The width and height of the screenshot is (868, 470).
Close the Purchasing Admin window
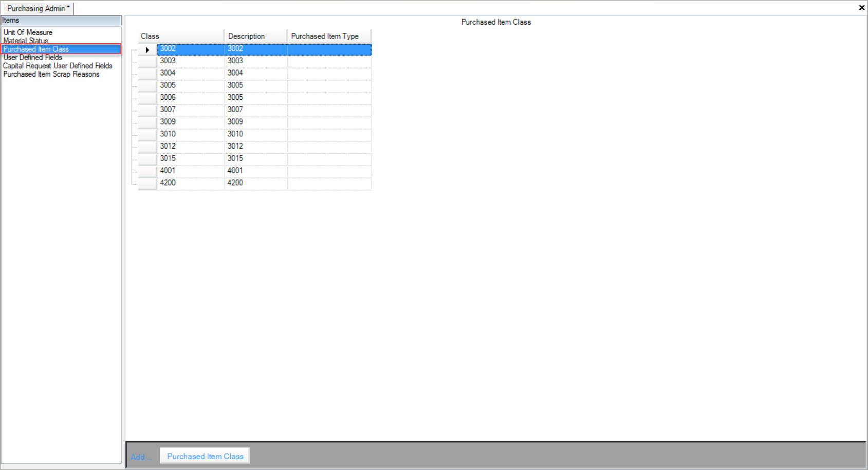[x=861, y=7]
